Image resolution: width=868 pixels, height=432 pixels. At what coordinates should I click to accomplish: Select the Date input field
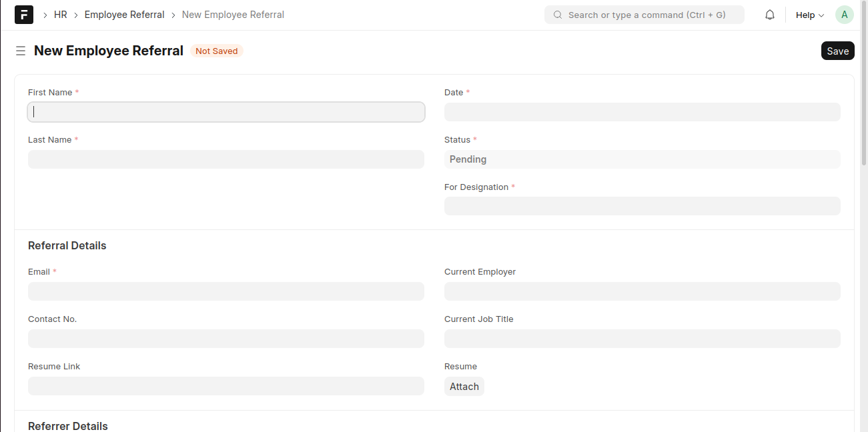[x=642, y=111]
